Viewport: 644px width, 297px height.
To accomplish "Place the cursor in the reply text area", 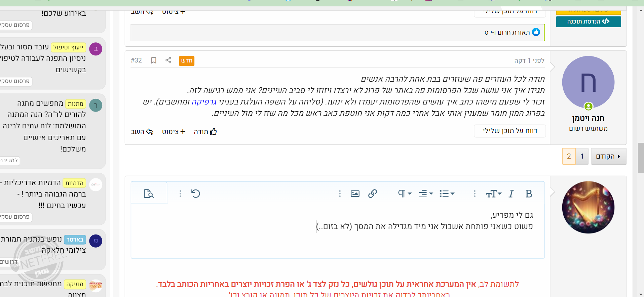I will (x=337, y=231).
